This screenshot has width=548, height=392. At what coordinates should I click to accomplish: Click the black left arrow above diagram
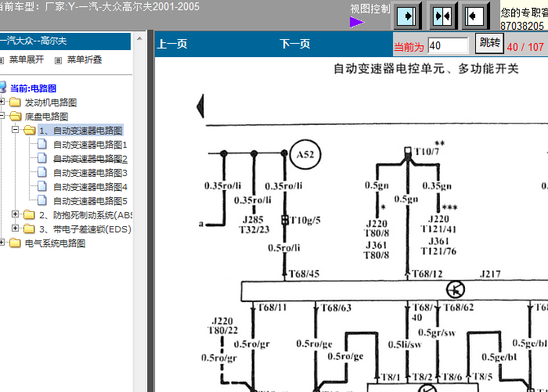(200, 103)
